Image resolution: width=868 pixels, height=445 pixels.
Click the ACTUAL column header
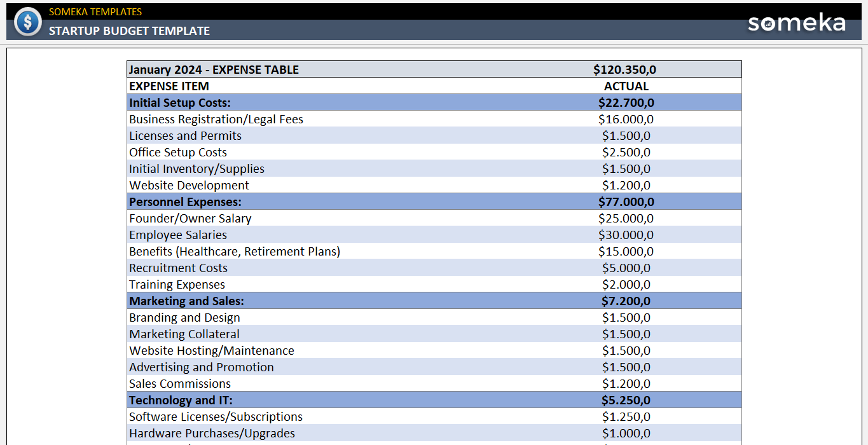(626, 86)
